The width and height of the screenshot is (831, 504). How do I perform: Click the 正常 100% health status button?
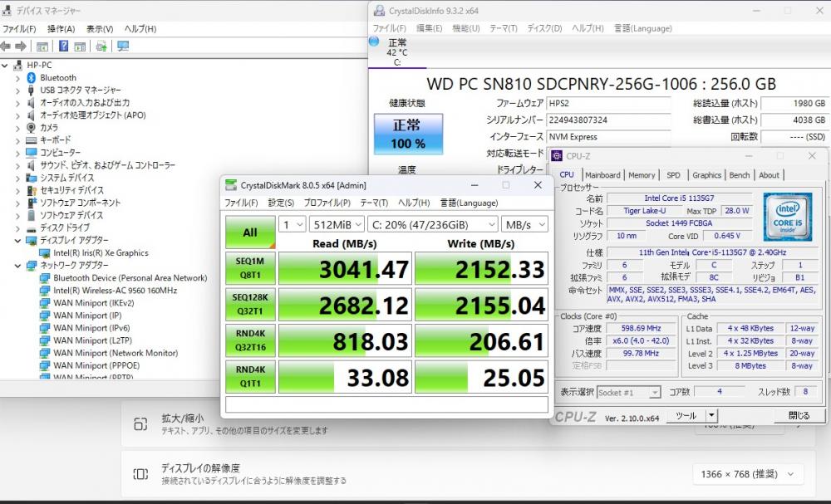408,134
